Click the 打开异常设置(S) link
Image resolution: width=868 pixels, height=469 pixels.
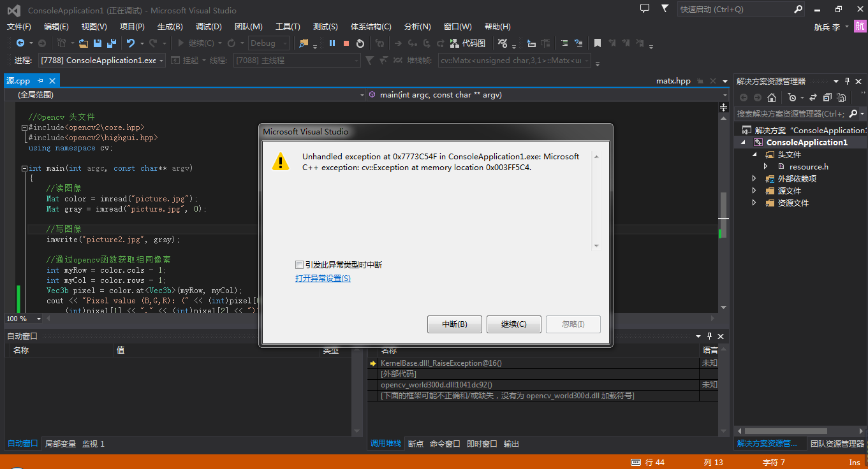click(323, 278)
